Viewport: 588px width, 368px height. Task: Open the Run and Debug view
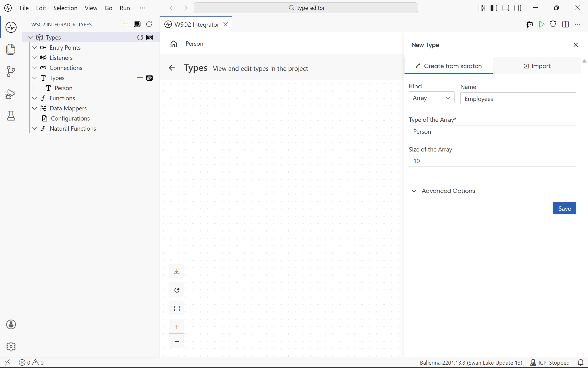tap(11, 94)
